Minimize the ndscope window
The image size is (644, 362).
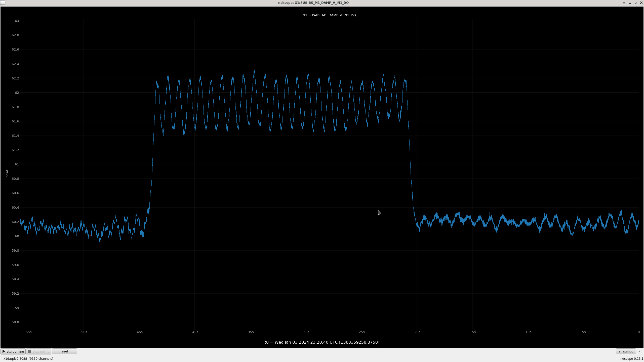[630, 3]
